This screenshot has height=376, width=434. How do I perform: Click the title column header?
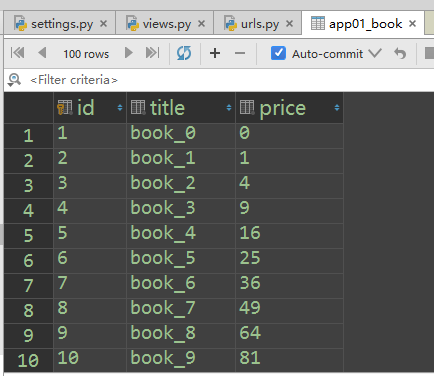tap(181, 108)
